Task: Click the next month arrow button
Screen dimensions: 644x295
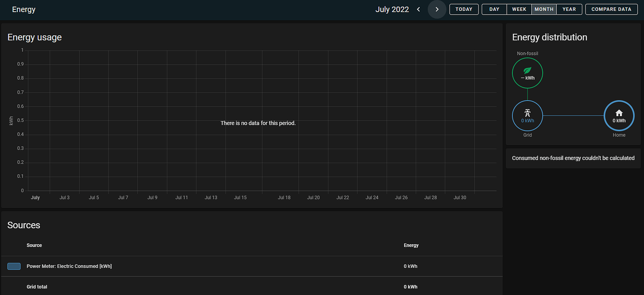Action: (x=437, y=9)
